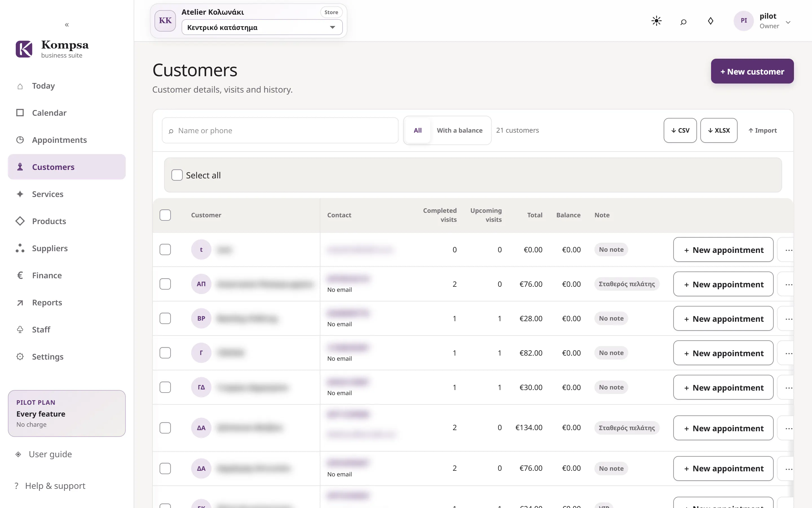
Task: Click the Services sparkle icon in sidebar
Action: pyautogui.click(x=20, y=194)
